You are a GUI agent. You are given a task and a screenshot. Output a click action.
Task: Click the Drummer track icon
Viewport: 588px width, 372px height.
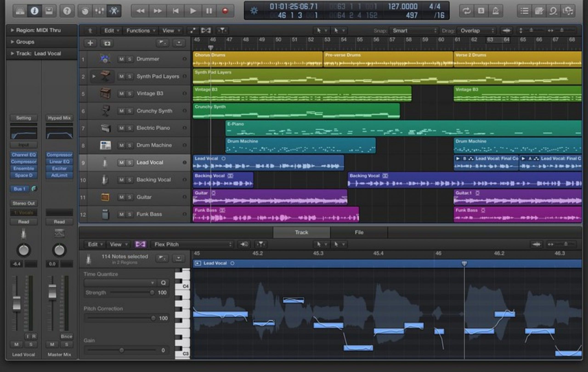105,59
